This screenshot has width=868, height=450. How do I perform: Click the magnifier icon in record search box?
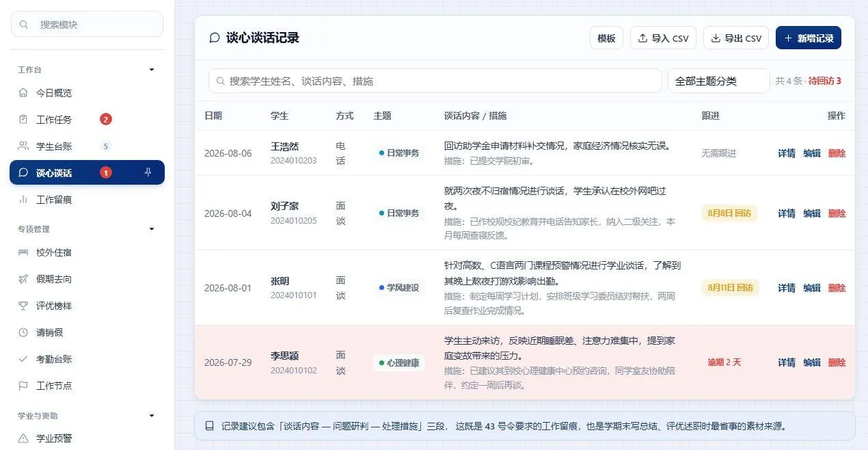pos(221,81)
